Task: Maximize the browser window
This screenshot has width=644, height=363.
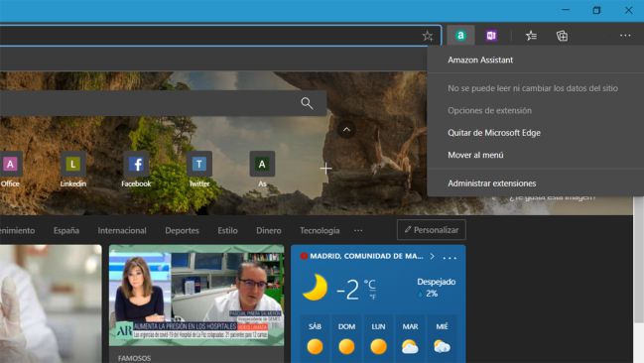Action: click(596, 10)
